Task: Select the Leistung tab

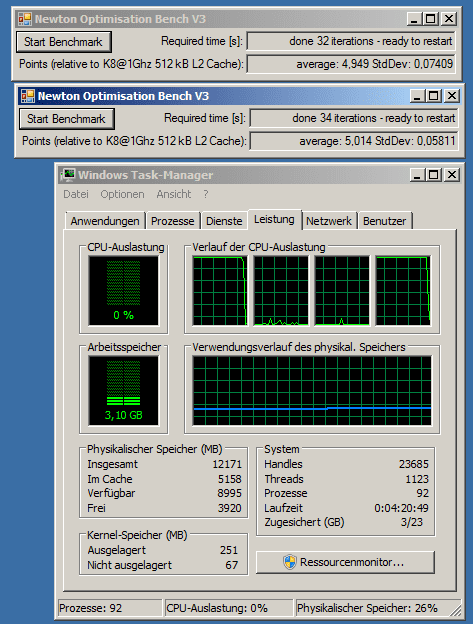Action: [x=274, y=219]
